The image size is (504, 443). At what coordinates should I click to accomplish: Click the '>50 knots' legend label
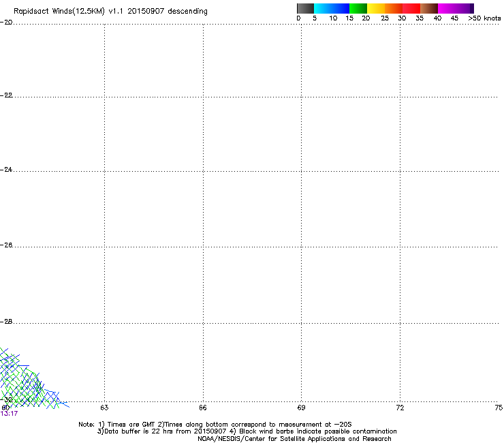pos(484,18)
